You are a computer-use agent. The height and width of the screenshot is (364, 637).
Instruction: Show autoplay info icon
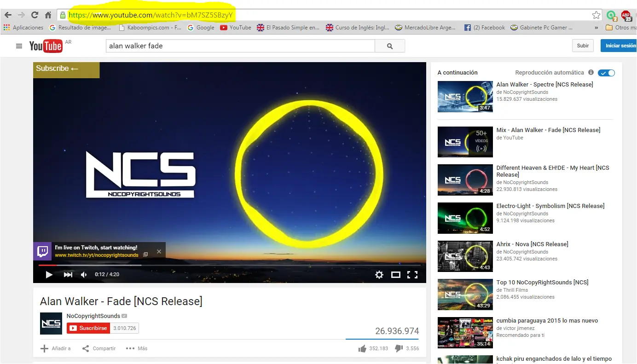tap(591, 73)
